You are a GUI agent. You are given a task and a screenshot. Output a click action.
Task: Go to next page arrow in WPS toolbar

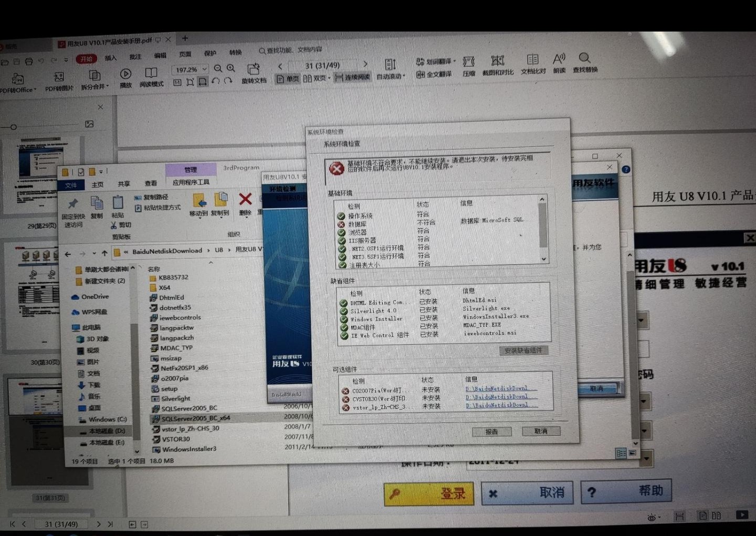point(365,64)
